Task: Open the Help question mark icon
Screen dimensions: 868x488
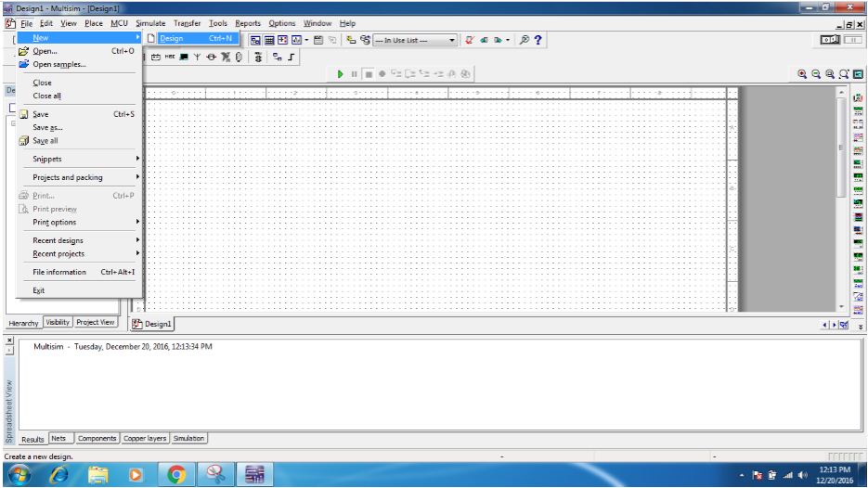Action: [538, 40]
